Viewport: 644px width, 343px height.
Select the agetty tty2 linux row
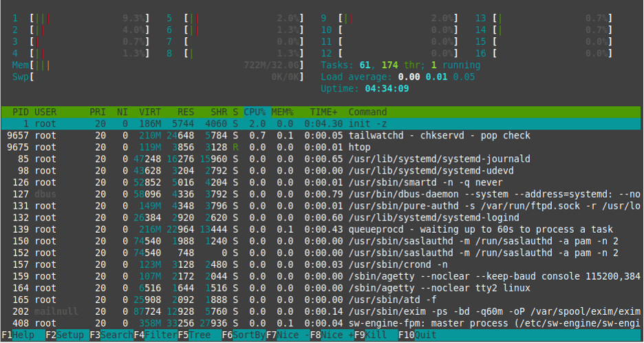coord(321,288)
